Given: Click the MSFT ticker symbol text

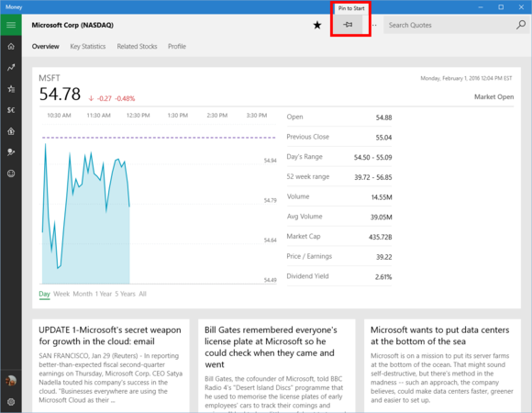Looking at the screenshot, I should pyautogui.click(x=50, y=78).
